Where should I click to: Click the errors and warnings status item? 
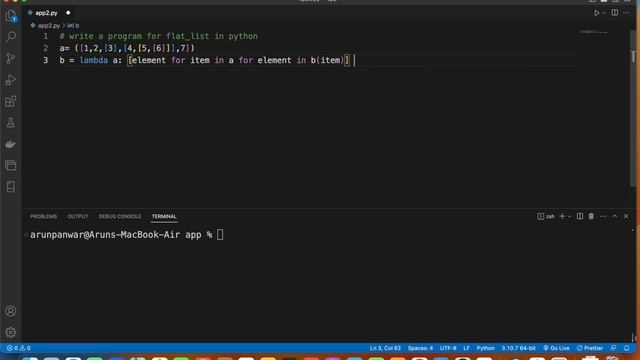click(x=18, y=348)
